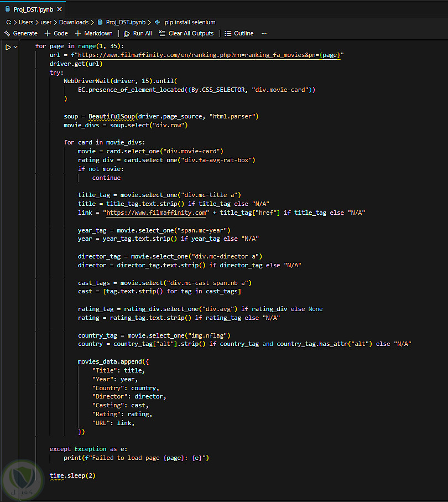Click 'rating_div = card.select_one' line
Image resolution: width=448 pixels, height=502 pixels.
(x=166, y=160)
